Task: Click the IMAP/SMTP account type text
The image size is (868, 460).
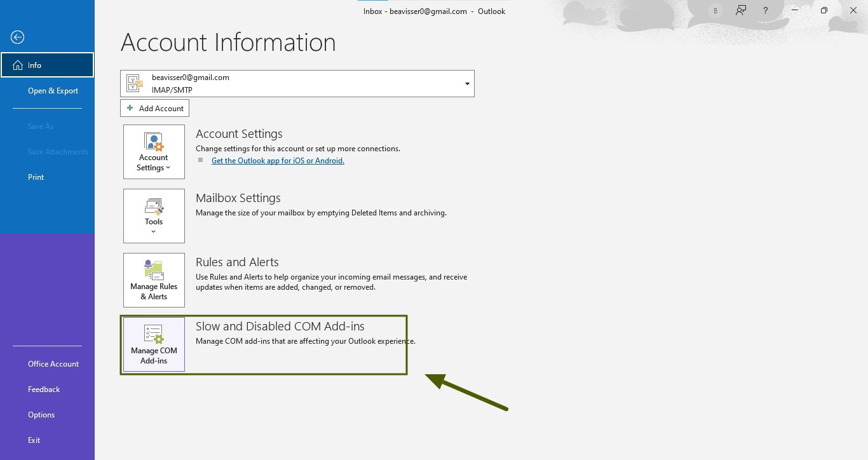Action: (x=172, y=90)
